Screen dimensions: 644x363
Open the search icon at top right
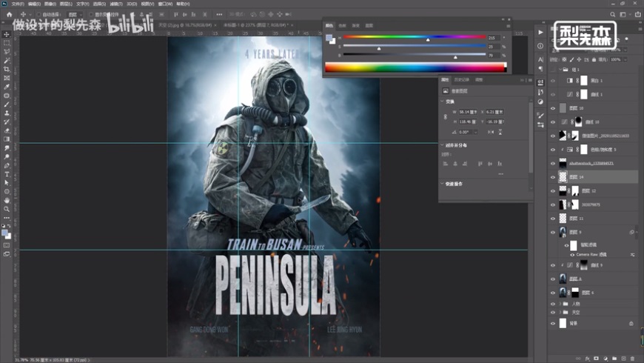[x=612, y=14]
